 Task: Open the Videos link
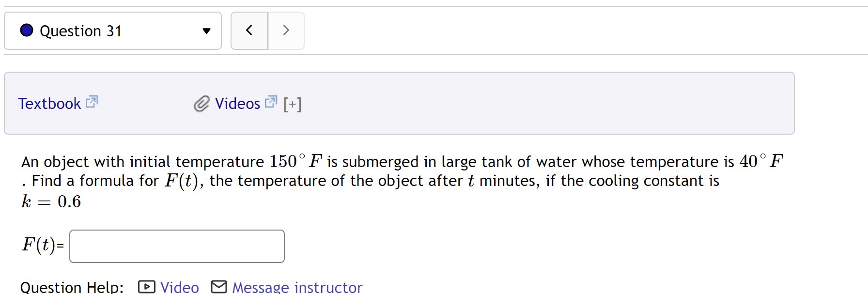click(x=237, y=103)
